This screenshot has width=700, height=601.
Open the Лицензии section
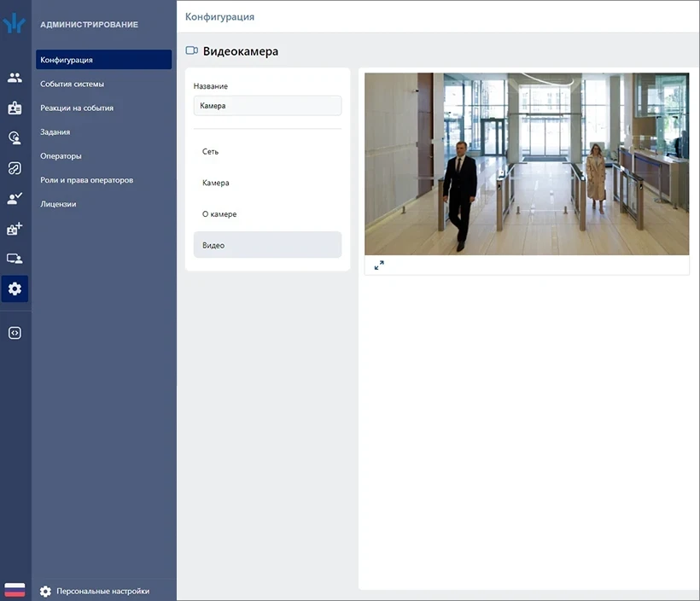(x=58, y=204)
